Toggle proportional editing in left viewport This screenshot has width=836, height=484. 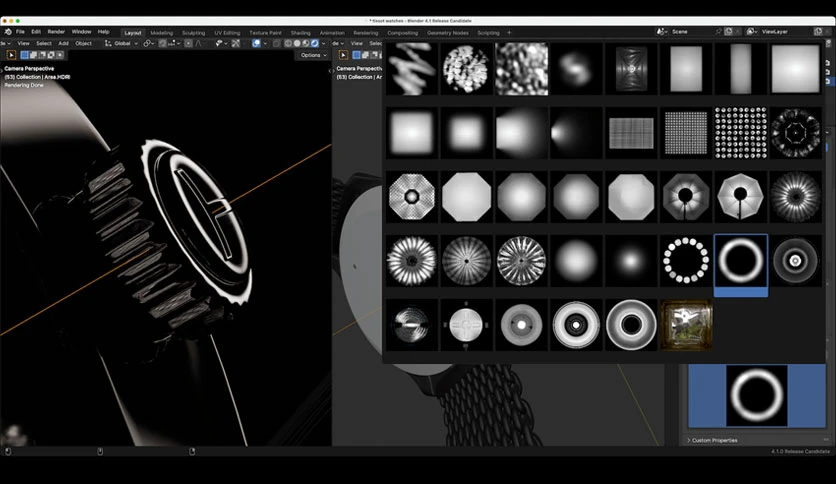click(188, 43)
